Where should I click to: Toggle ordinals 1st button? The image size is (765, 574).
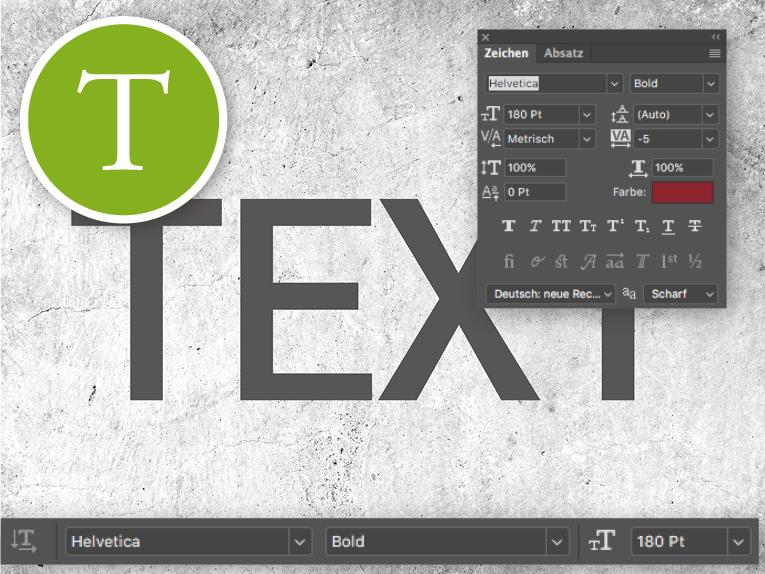(x=668, y=261)
